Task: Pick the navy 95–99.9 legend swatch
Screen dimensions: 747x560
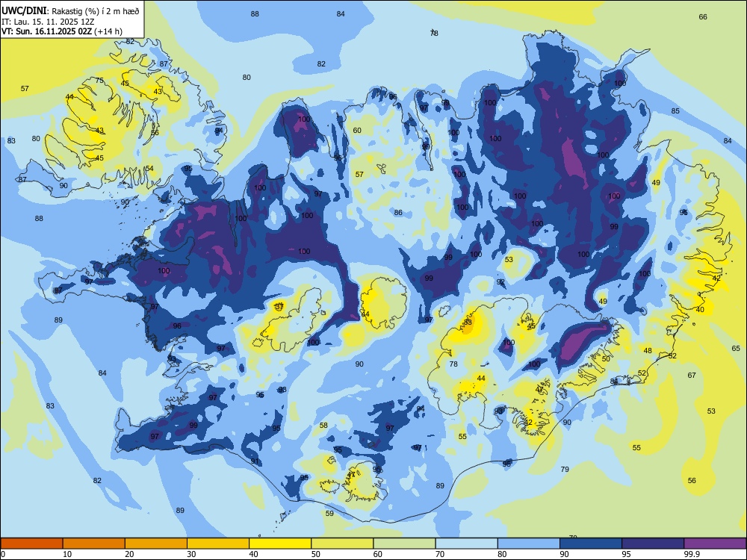Action: pyautogui.click(x=653, y=544)
